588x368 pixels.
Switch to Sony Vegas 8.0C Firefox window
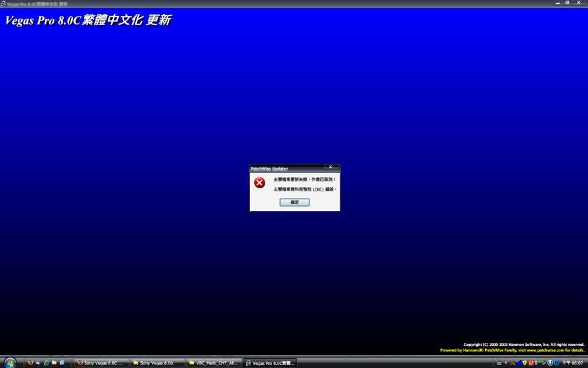103,363
